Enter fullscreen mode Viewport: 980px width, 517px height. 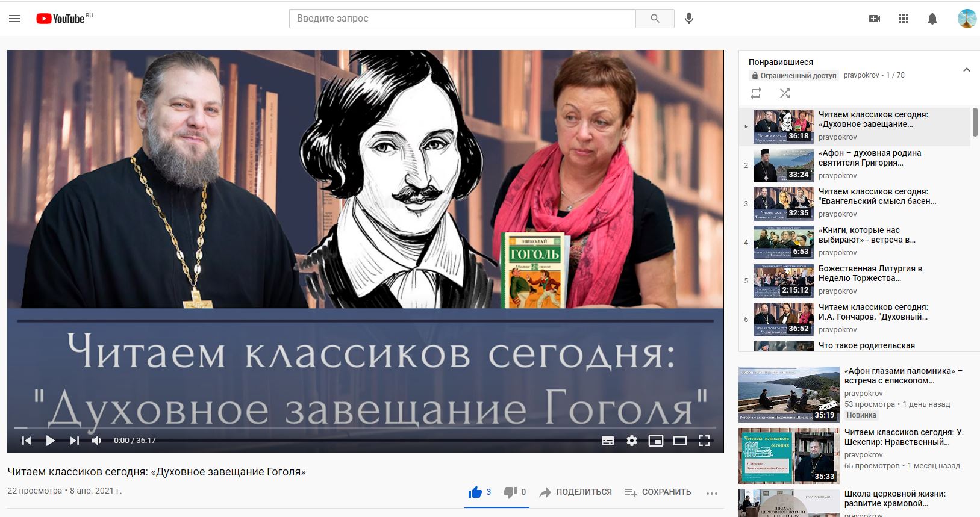tap(704, 441)
